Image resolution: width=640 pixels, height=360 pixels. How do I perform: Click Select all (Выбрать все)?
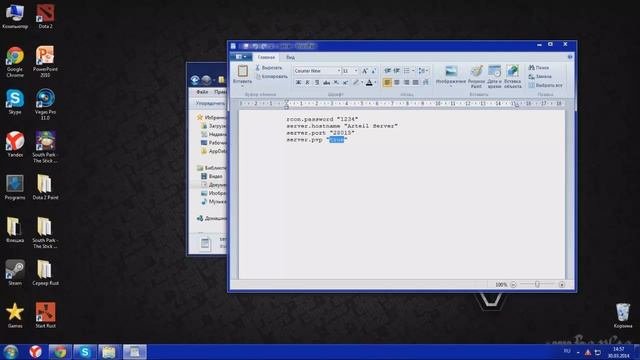point(545,85)
